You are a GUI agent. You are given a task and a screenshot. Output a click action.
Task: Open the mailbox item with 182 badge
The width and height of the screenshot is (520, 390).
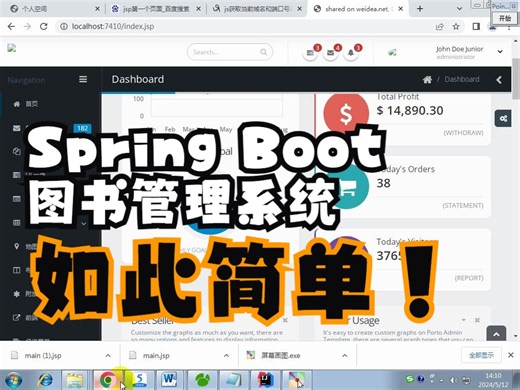51,128
